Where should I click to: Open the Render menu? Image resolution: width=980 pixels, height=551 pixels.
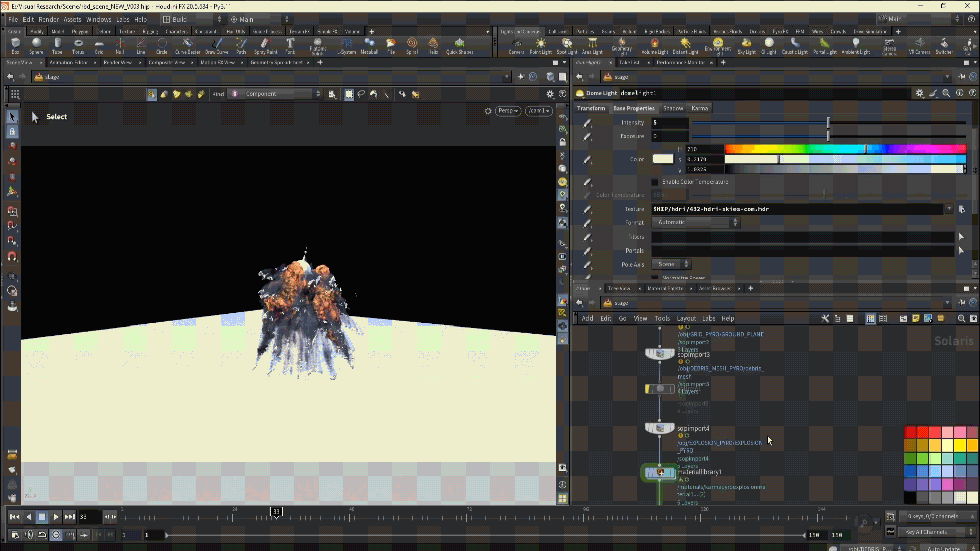pyautogui.click(x=48, y=19)
